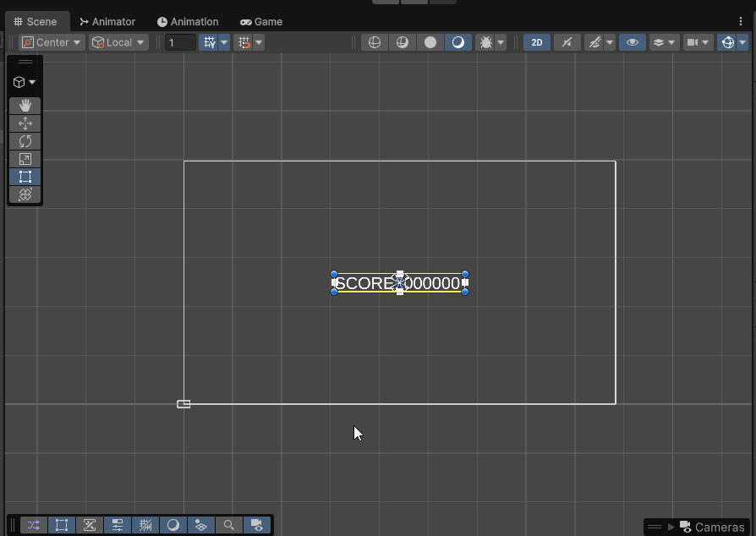
Task: Open the grid snapping settings dropdown arrow
Action: 259,42
